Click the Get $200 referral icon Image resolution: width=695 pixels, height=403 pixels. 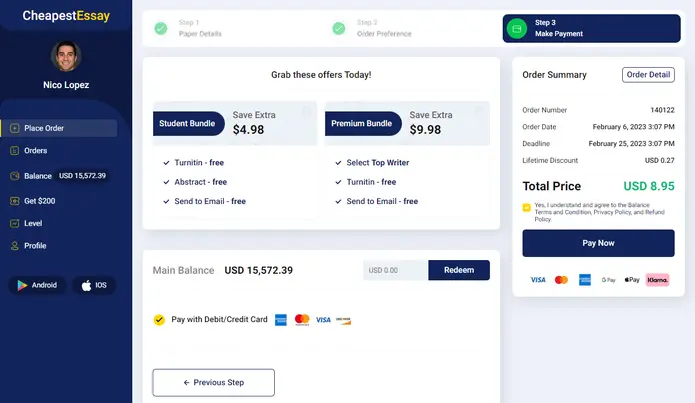click(15, 201)
